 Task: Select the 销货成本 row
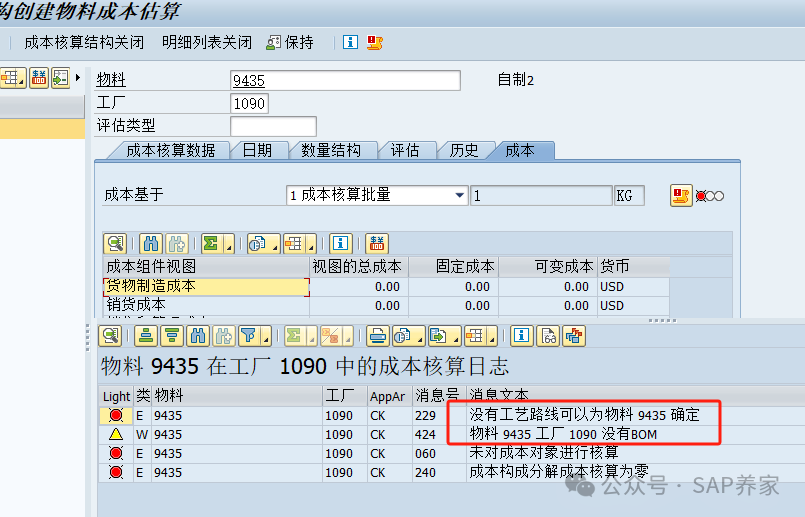pyautogui.click(x=206, y=305)
